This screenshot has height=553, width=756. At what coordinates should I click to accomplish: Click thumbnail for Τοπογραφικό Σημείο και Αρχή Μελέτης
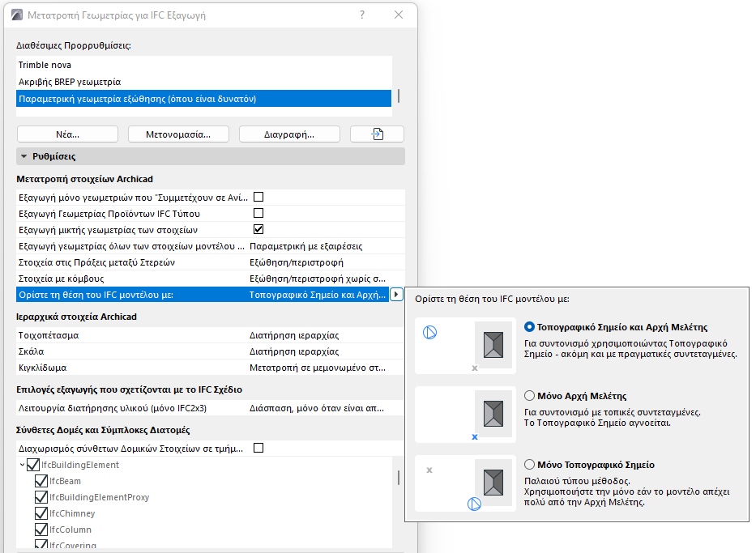[x=465, y=346]
